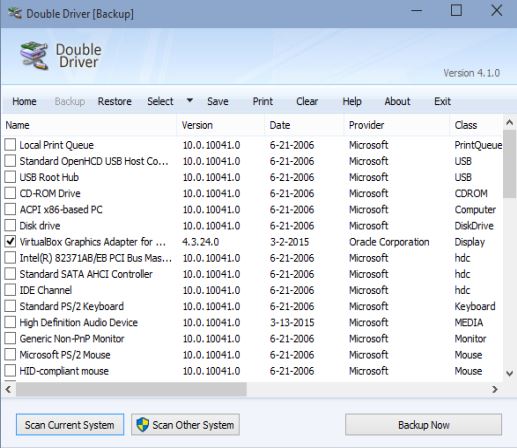Click Clear in the toolbar
Image resolution: width=517 pixels, height=448 pixels.
pos(307,101)
